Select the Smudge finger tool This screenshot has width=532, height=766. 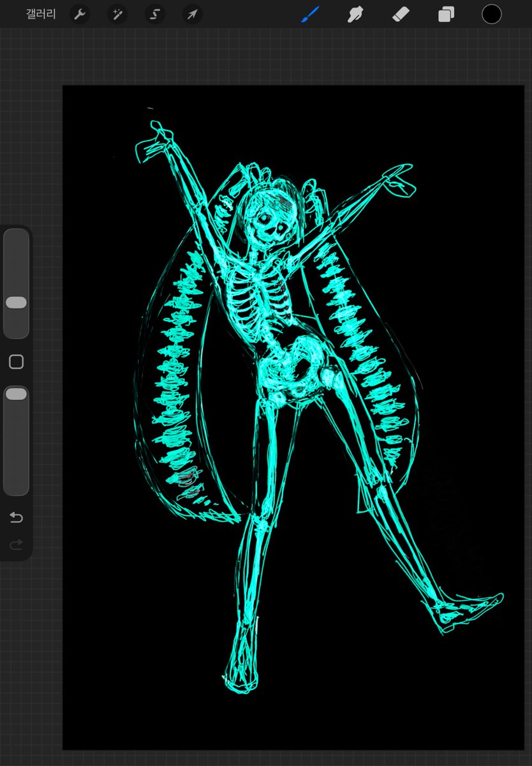355,14
